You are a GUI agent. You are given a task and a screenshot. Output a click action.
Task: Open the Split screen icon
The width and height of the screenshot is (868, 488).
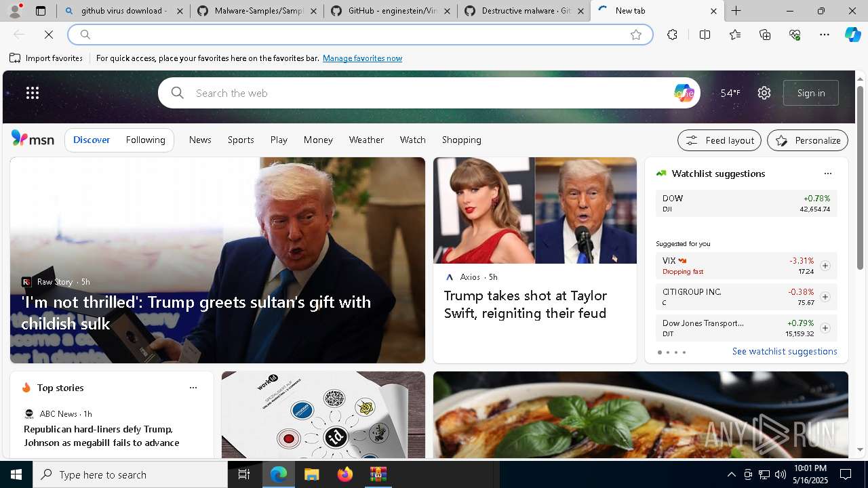pyautogui.click(x=705, y=35)
